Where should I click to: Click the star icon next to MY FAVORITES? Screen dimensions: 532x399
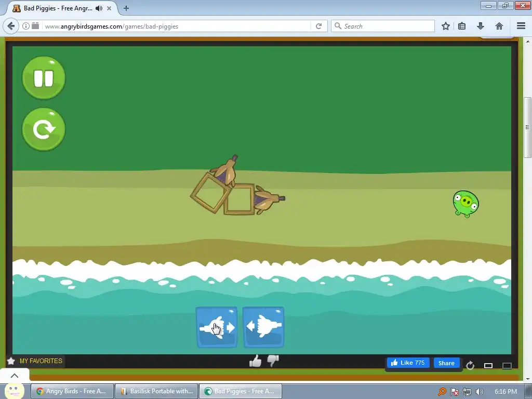point(11,361)
